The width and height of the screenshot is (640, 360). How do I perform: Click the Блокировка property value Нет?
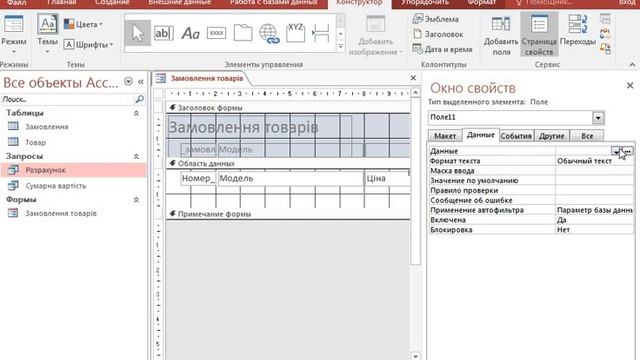[594, 229]
